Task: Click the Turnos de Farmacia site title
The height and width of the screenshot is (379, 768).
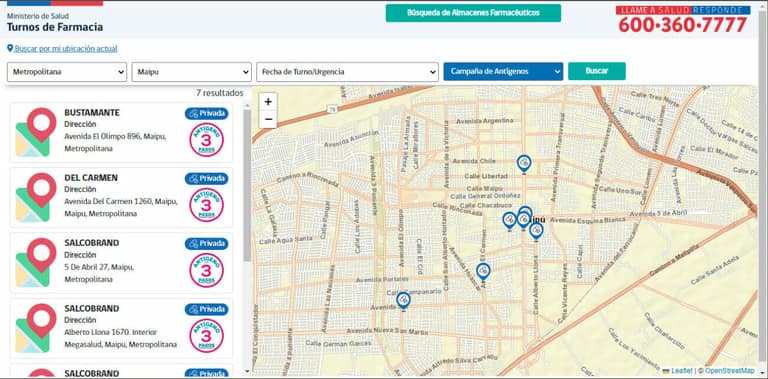Action: tap(55, 27)
